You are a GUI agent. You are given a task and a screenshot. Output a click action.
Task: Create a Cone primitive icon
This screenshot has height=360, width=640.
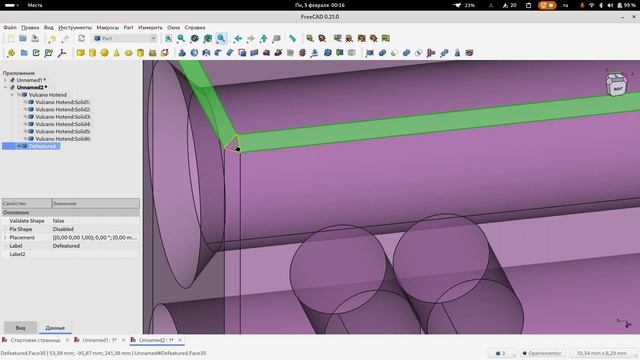(117, 53)
